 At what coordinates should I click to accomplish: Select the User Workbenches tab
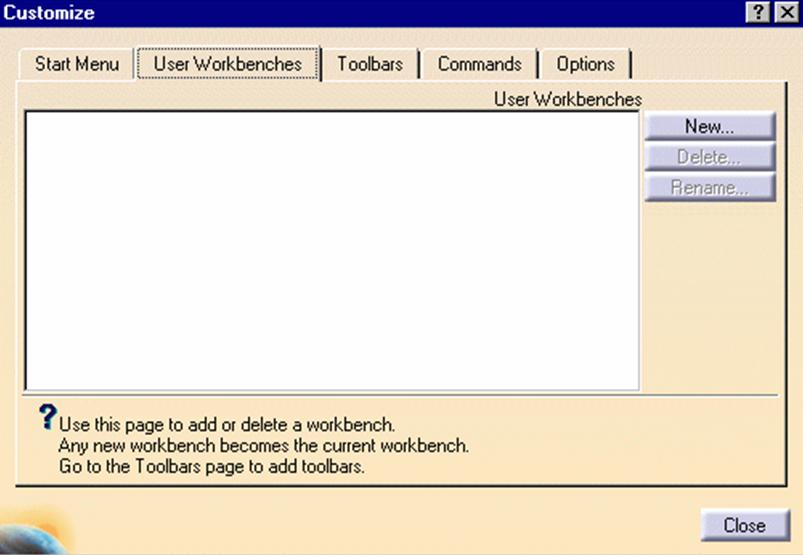228,63
